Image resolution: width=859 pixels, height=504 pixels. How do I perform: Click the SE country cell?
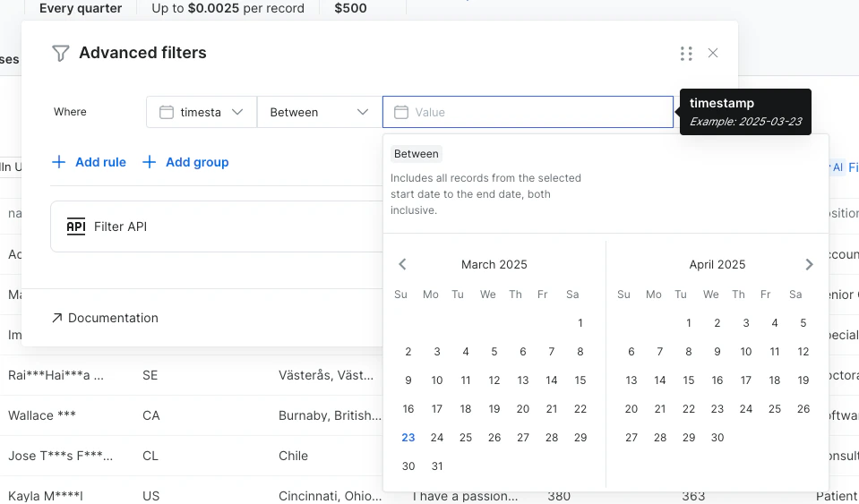pos(150,375)
